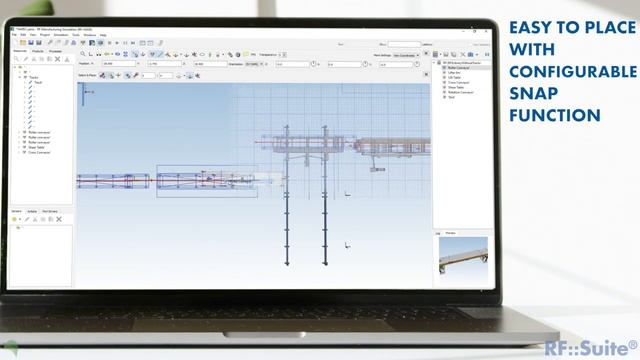
Task: Click the search icon in the Resources panel toolbar
Action: tap(17, 59)
